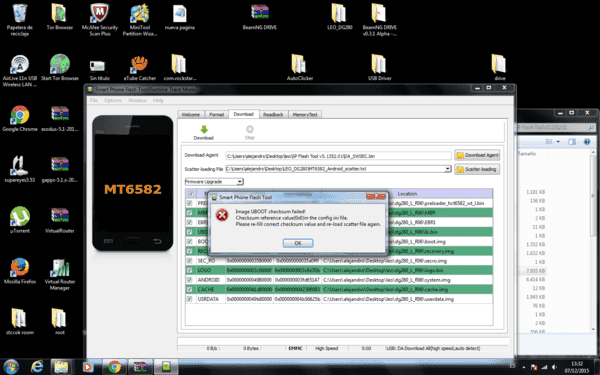The width and height of the screenshot is (600, 375).
Task: Click OK in the checksum failed dialog
Action: click(x=298, y=243)
